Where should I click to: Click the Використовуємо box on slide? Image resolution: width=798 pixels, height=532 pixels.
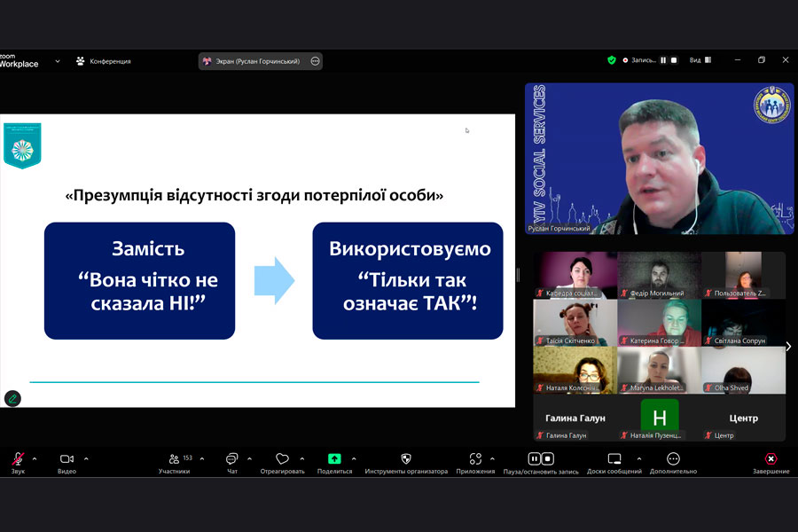(x=408, y=280)
